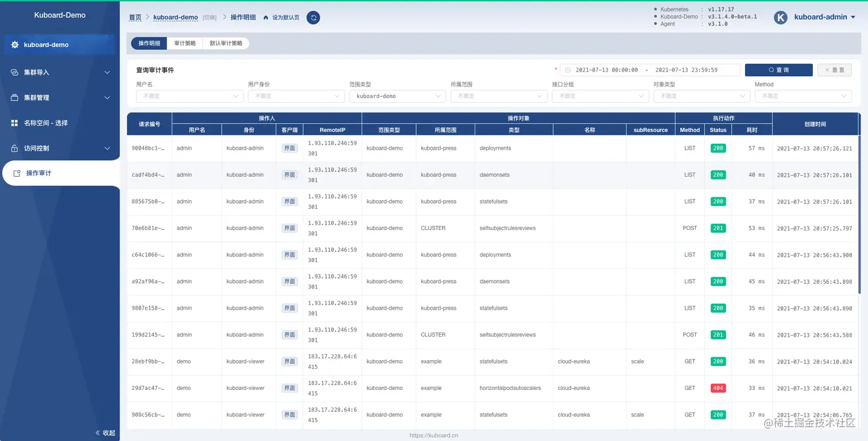
Task: Click the 集群管理 folder icon
Action: click(x=15, y=97)
